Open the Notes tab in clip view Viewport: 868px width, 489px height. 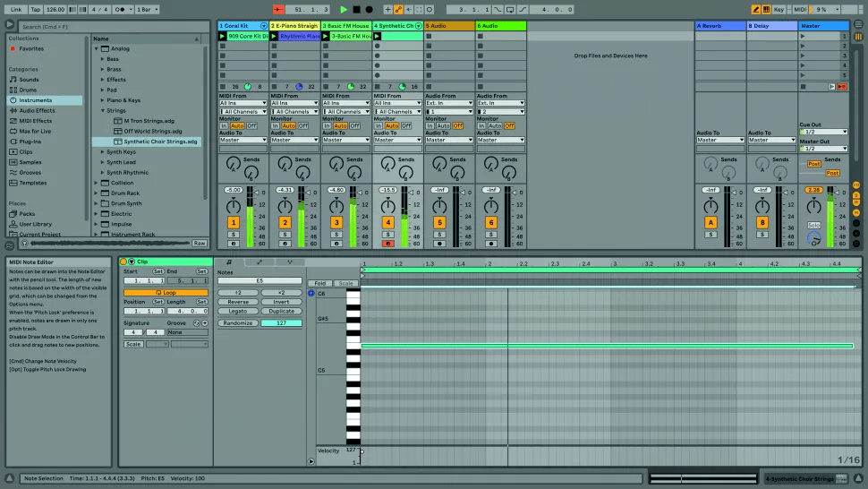[x=227, y=262]
